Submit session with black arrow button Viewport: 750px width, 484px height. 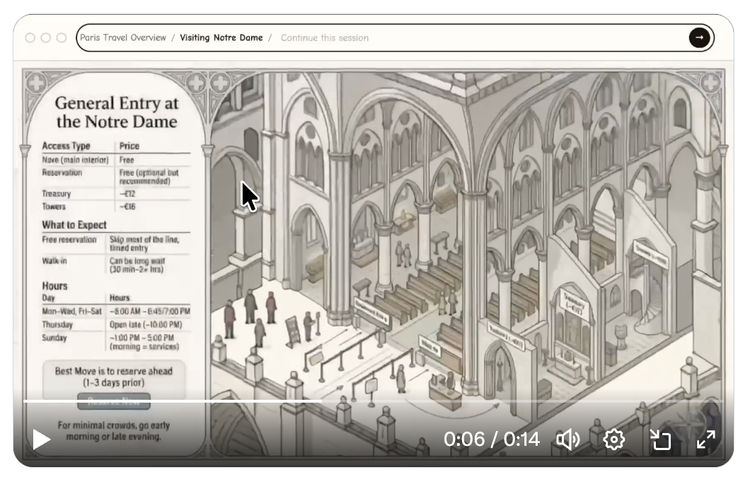pyautogui.click(x=699, y=38)
